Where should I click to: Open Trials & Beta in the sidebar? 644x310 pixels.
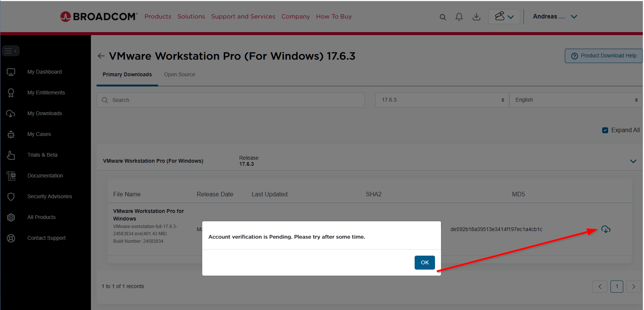42,155
